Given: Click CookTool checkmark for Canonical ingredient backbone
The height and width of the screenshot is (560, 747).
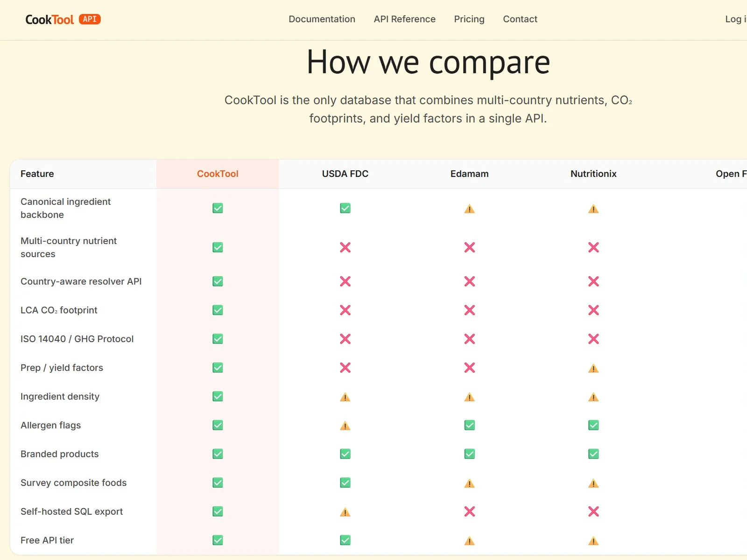Looking at the screenshot, I should 218,208.
